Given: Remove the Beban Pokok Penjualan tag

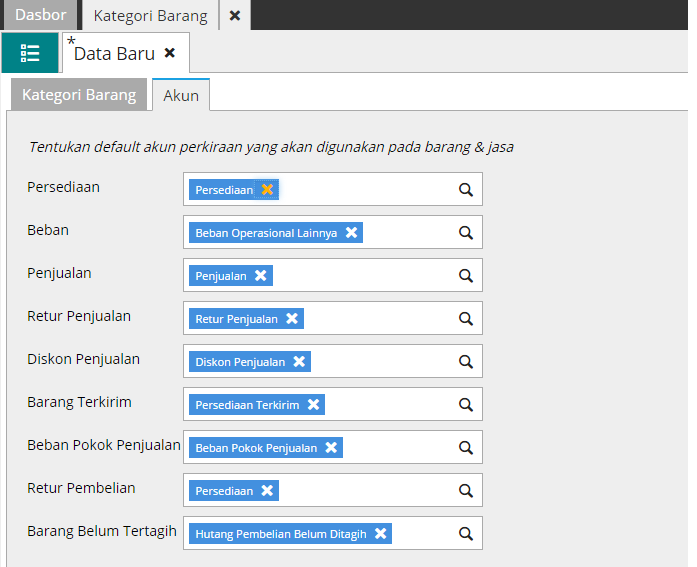Looking at the screenshot, I should pos(331,447).
